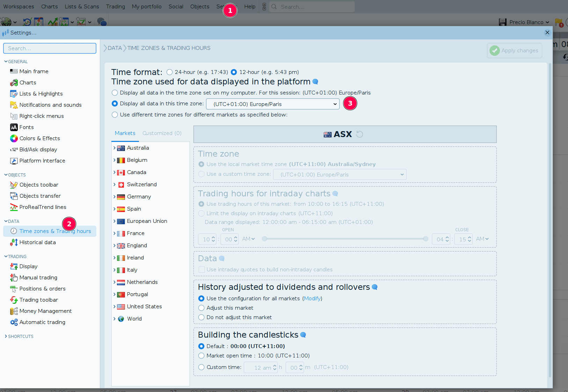Click the Platform Interface wrench icon
The height and width of the screenshot is (392, 568).
coord(14,161)
